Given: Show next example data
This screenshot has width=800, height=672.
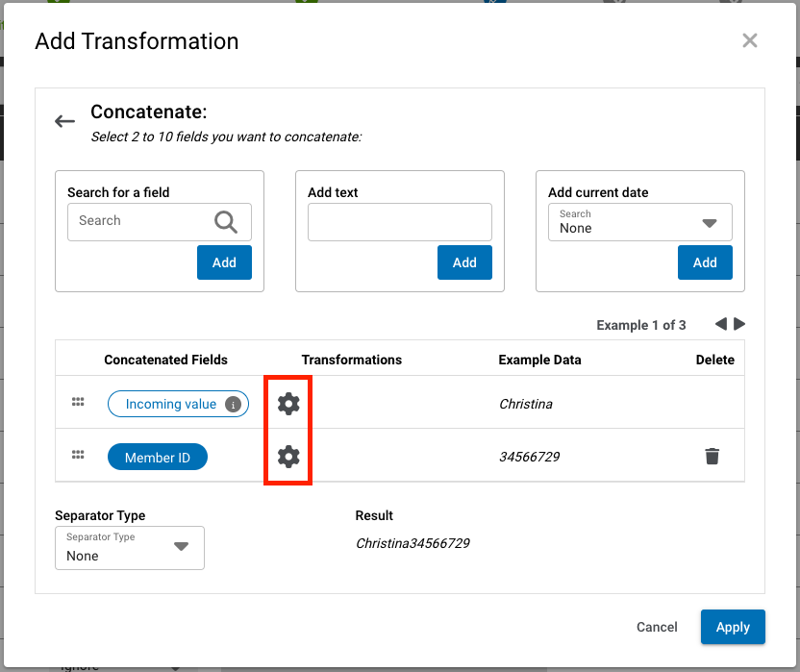Looking at the screenshot, I should click(739, 325).
